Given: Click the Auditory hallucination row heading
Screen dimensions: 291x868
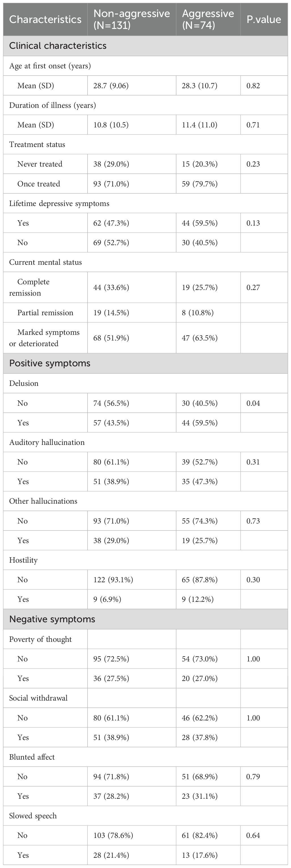Looking at the screenshot, I should point(47,442).
